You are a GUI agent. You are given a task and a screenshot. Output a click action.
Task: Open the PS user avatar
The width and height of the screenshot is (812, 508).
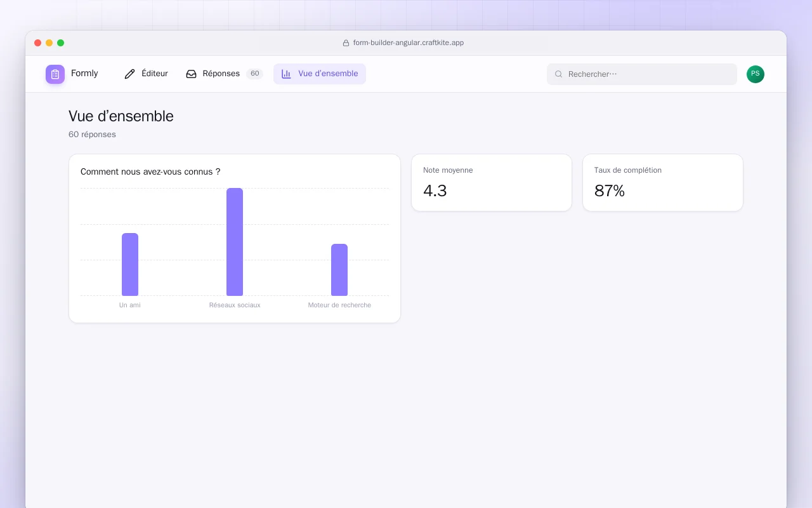[756, 74]
